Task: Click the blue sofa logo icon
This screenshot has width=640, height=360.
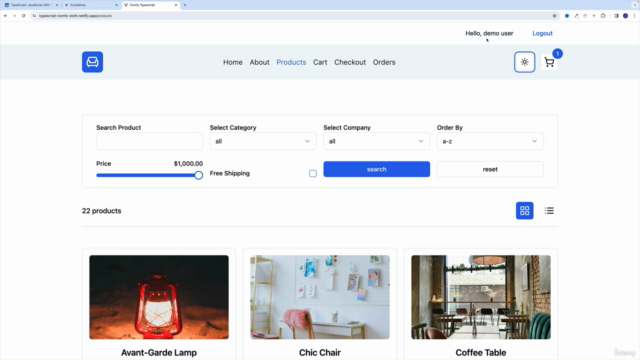Action: [x=92, y=62]
